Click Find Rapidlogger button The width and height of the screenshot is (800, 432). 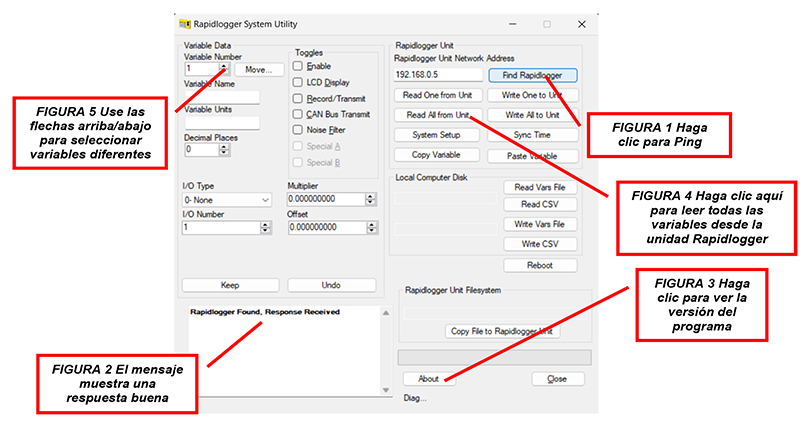coord(533,75)
